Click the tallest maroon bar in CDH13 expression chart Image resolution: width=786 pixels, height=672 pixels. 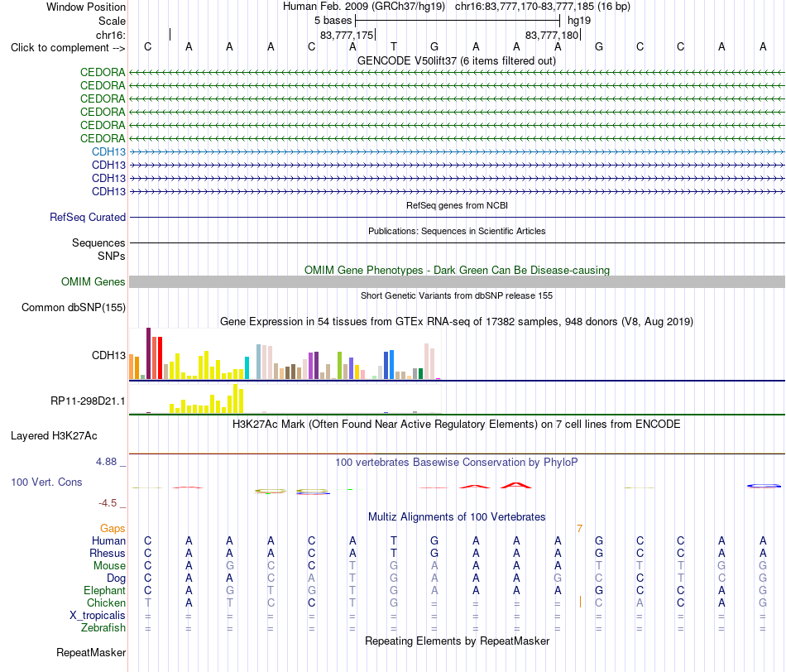pos(148,353)
